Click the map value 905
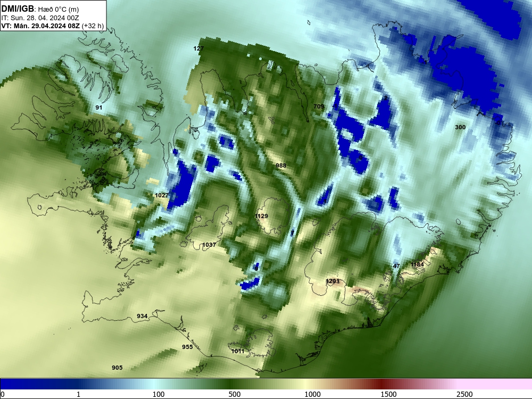Screen dimensions: 532x399 tap(117, 368)
